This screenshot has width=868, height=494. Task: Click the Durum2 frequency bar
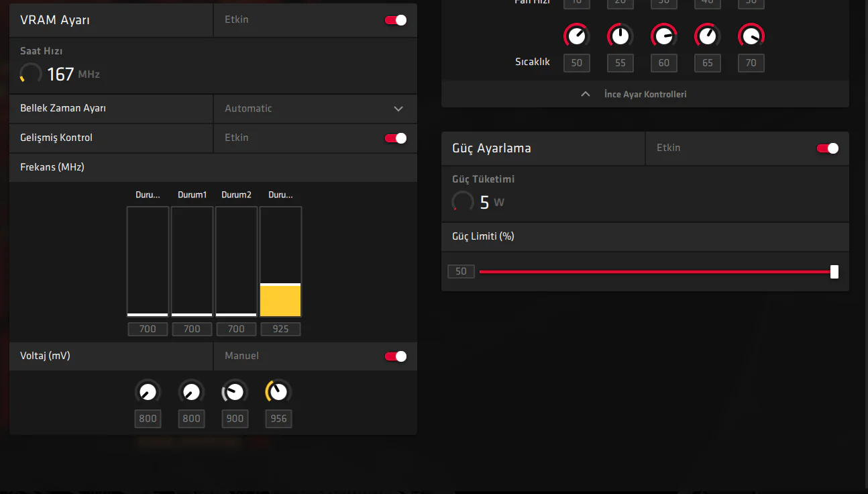[x=236, y=261]
